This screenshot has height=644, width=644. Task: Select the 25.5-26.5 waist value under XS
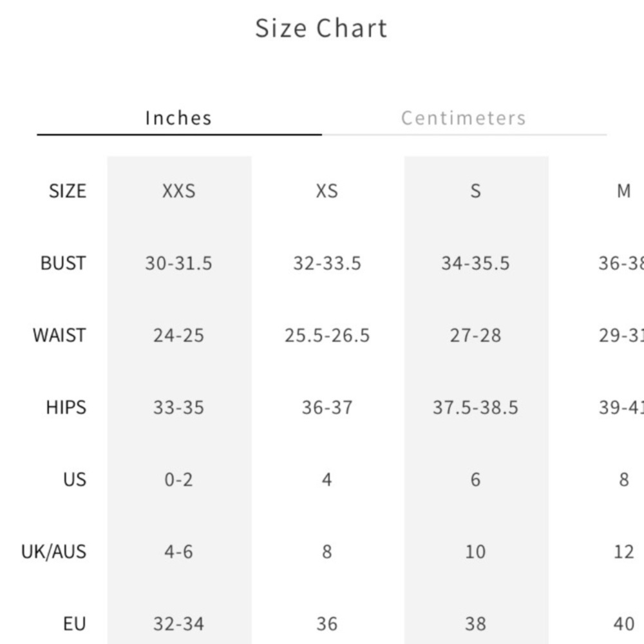click(x=327, y=335)
